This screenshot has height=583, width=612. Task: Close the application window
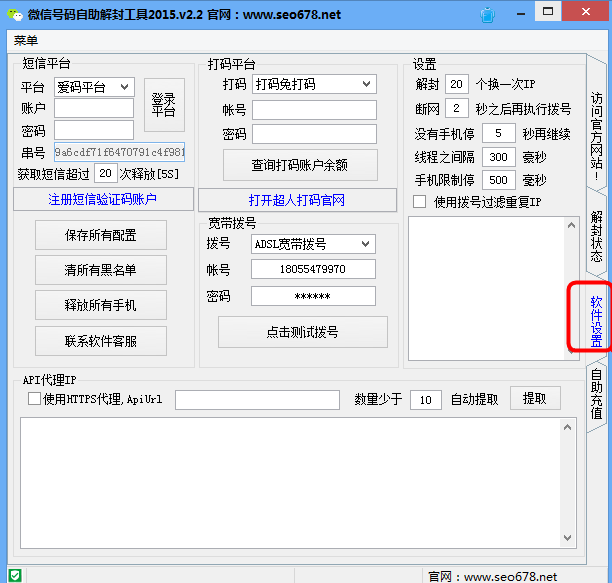(x=586, y=11)
